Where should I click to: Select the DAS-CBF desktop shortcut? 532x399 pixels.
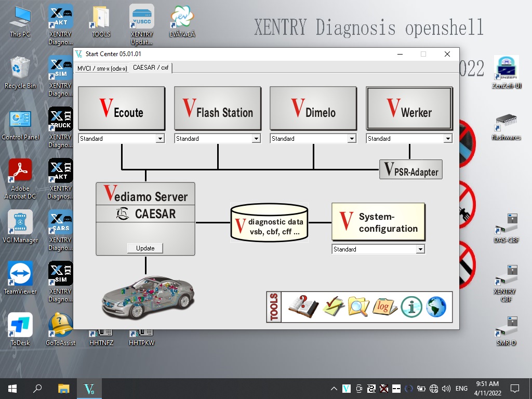coord(506,228)
